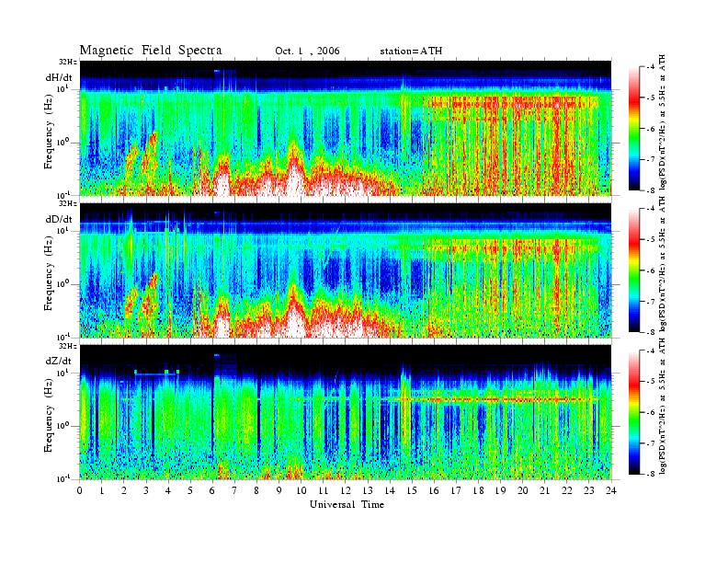Click the color bar beside the dD/dt panel

[634, 270]
